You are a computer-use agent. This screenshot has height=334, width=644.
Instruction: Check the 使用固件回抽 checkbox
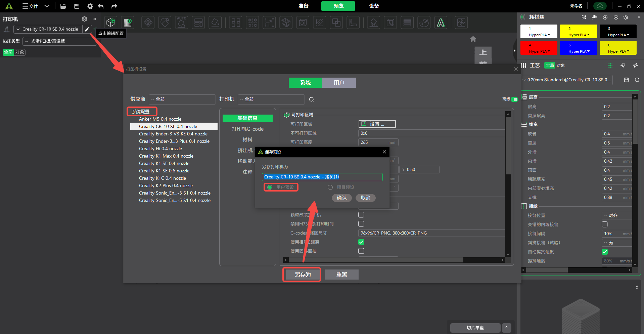(361, 251)
